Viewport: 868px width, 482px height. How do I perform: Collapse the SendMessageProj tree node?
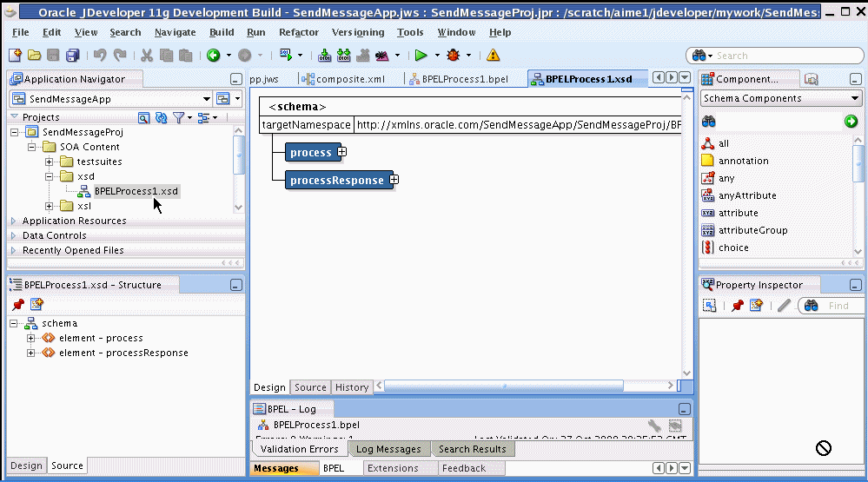(15, 132)
